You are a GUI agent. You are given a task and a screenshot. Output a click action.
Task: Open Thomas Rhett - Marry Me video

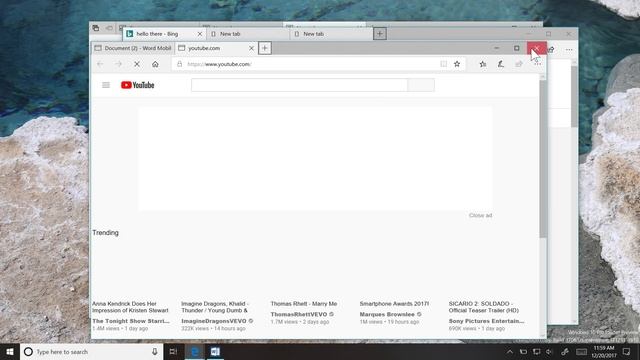(304, 304)
